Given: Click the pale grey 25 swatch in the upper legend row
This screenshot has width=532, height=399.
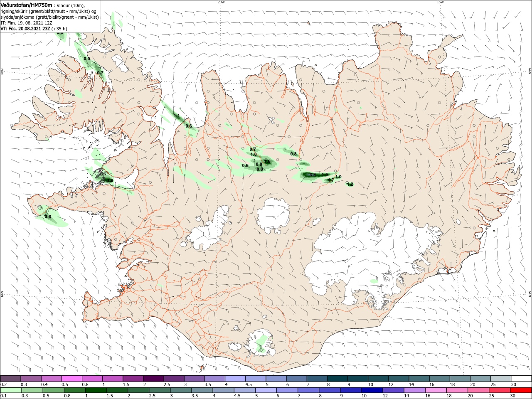Looking at the screenshot, I should click(x=500, y=379).
